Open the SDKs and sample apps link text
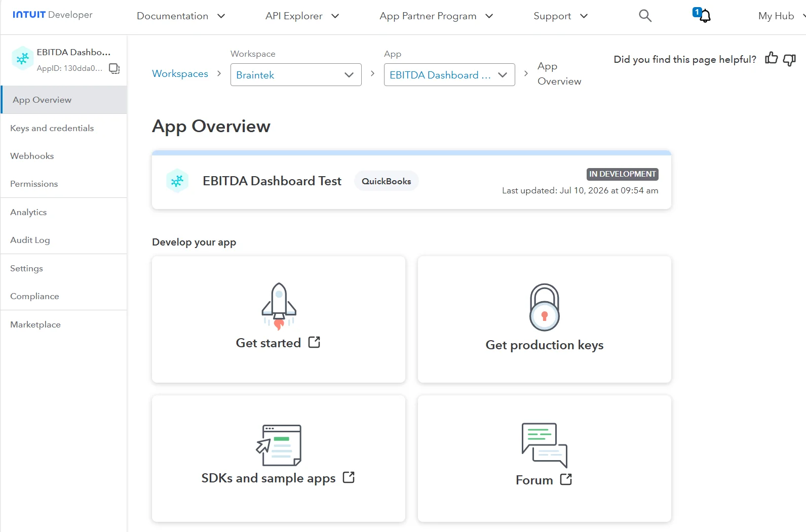The image size is (806, 532). [268, 478]
